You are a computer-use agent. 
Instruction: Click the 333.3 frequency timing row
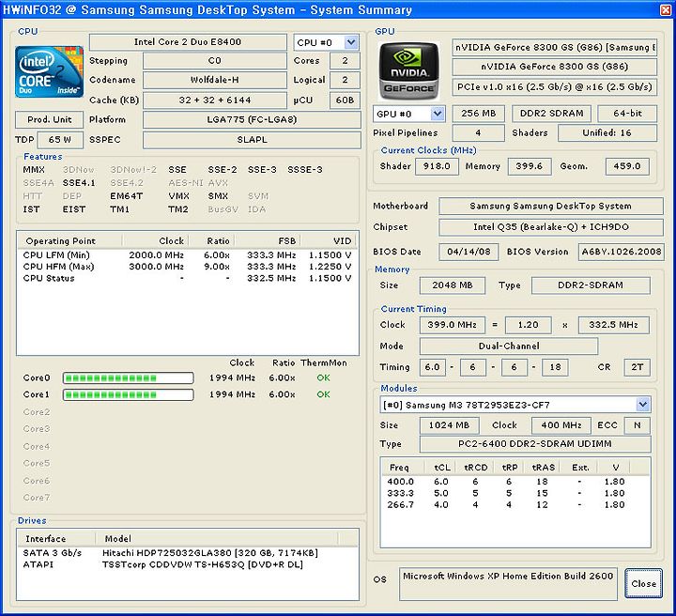click(x=515, y=493)
